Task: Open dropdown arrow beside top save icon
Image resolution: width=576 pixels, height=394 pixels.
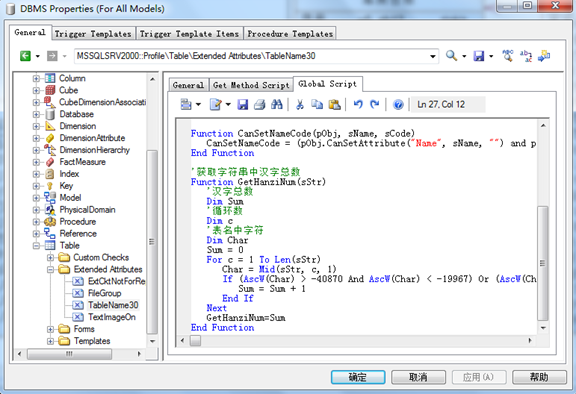Action: coord(491,57)
